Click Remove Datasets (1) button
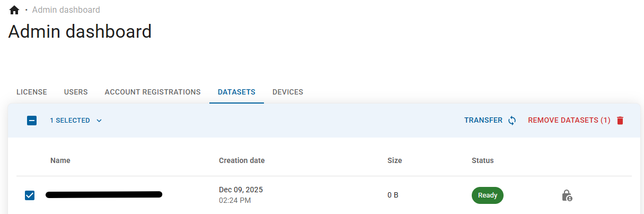644x214 pixels. (x=569, y=121)
